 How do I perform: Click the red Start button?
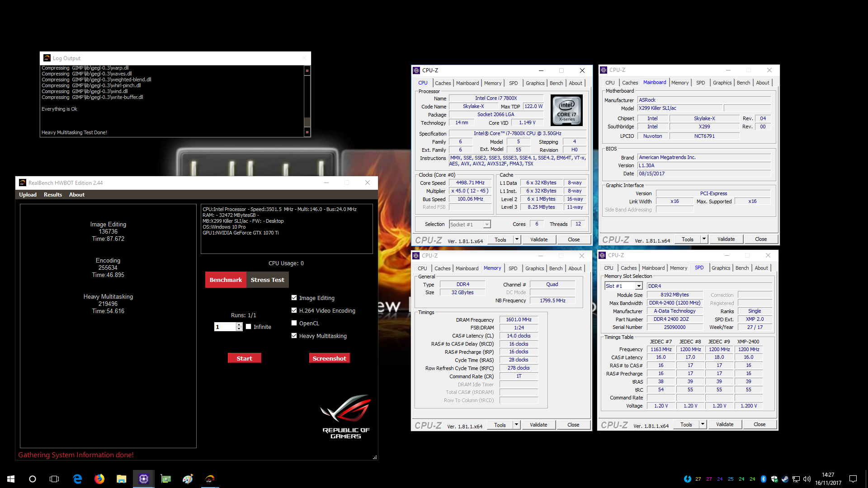click(x=245, y=358)
